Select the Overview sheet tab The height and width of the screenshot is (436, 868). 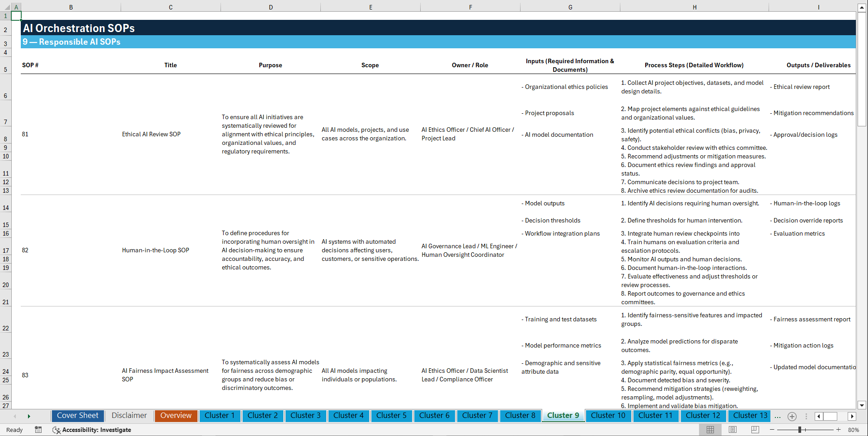tap(176, 415)
